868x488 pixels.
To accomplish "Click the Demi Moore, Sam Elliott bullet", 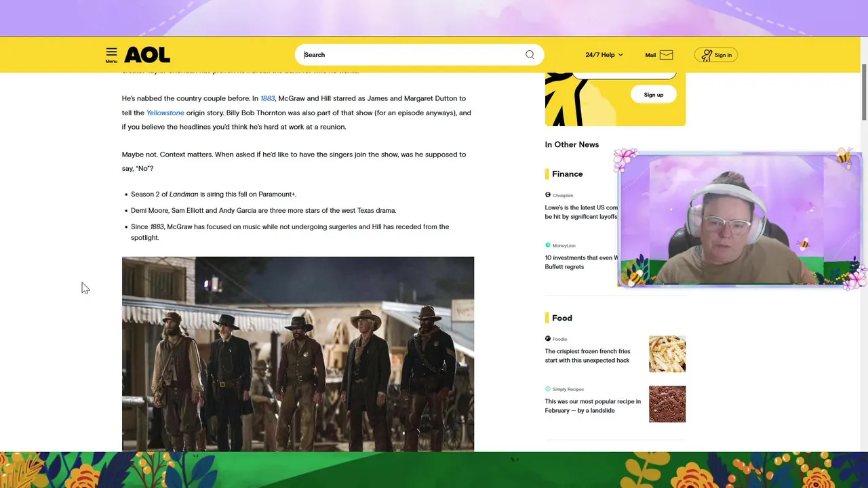I will click(263, 210).
